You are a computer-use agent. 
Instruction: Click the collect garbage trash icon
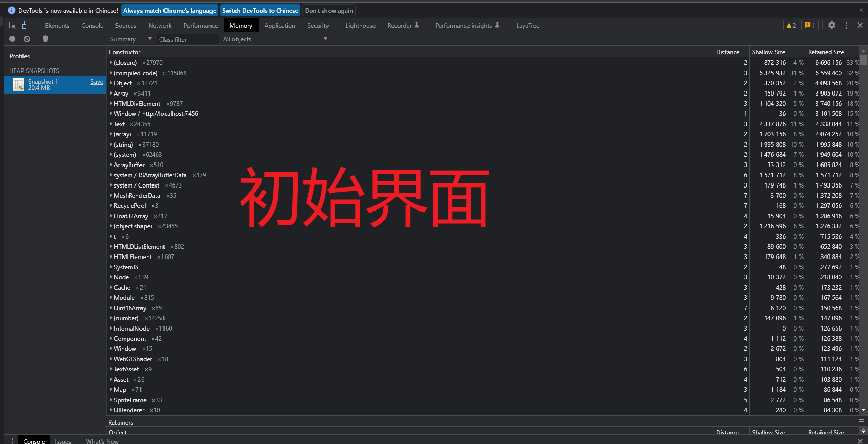[45, 39]
